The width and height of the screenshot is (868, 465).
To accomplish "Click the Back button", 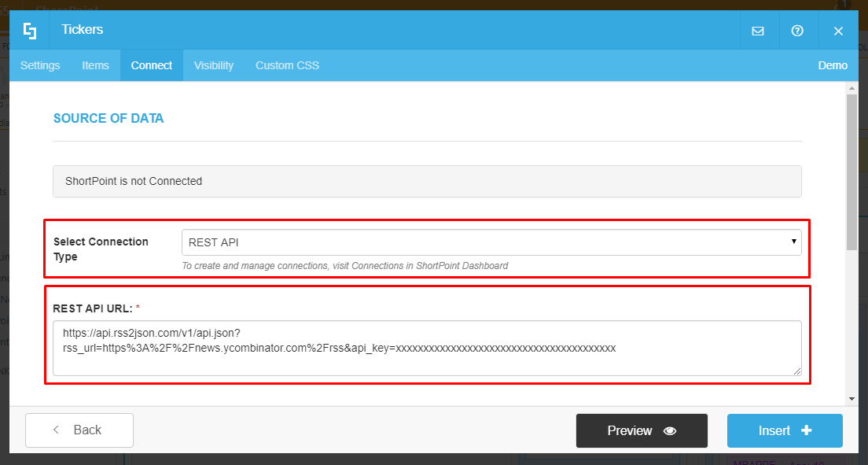I will point(79,430).
